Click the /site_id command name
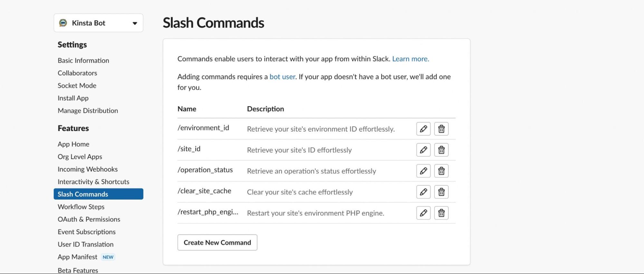This screenshot has height=274, width=644. point(189,149)
